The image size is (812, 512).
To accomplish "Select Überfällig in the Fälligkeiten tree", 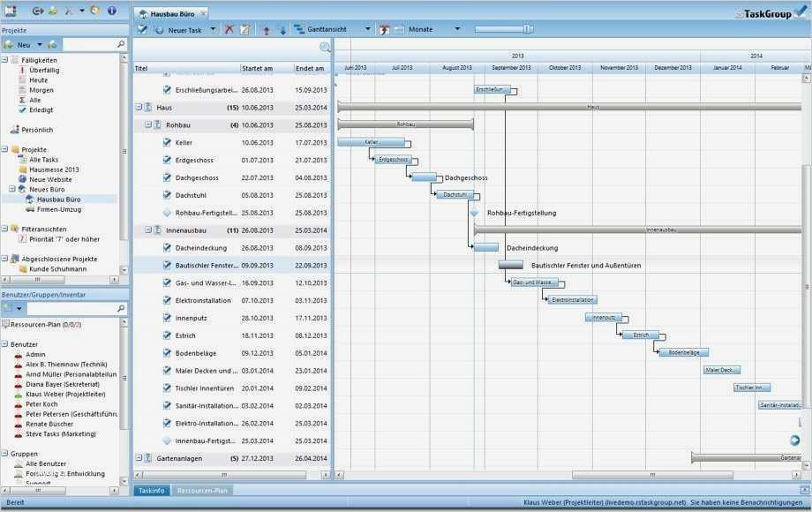I will coord(44,70).
